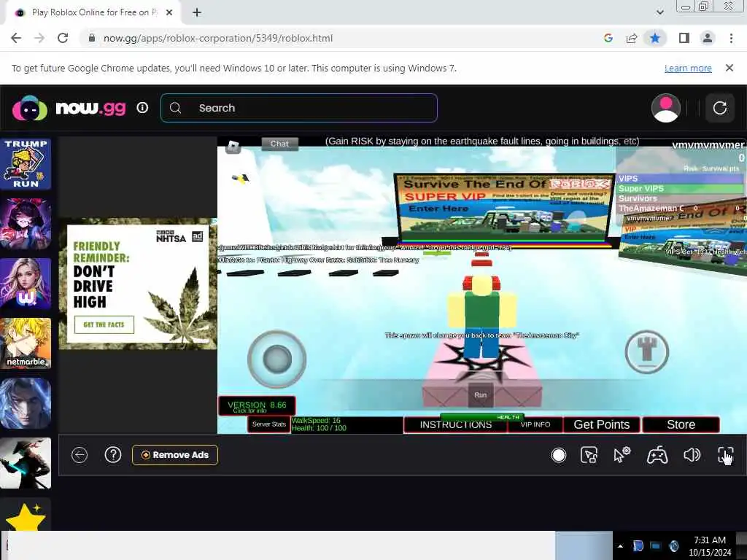Open the Roblox menu icon

click(x=233, y=147)
